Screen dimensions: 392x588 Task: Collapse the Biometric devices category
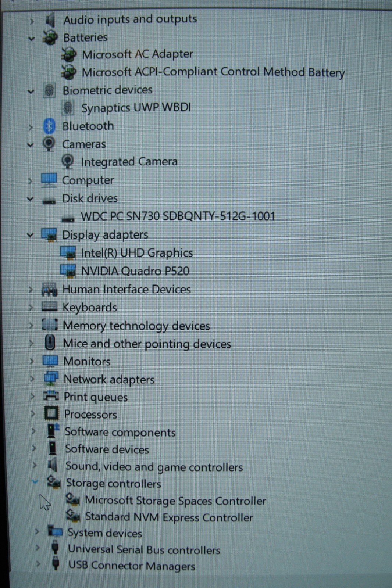click(31, 92)
